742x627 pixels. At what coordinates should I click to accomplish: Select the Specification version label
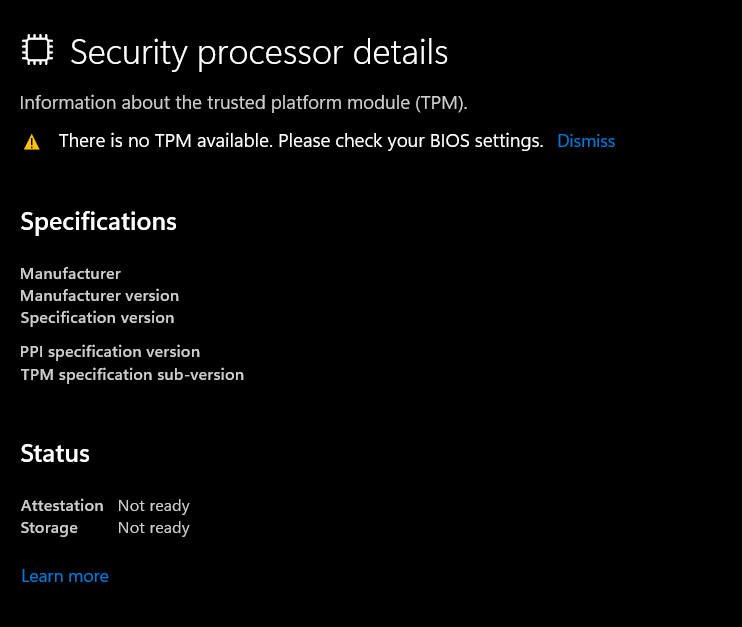(97, 317)
